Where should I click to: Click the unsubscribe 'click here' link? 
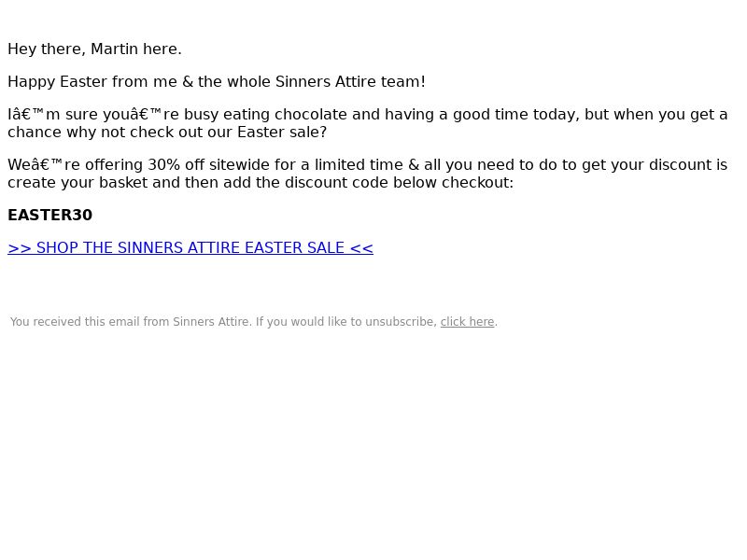click(x=468, y=322)
